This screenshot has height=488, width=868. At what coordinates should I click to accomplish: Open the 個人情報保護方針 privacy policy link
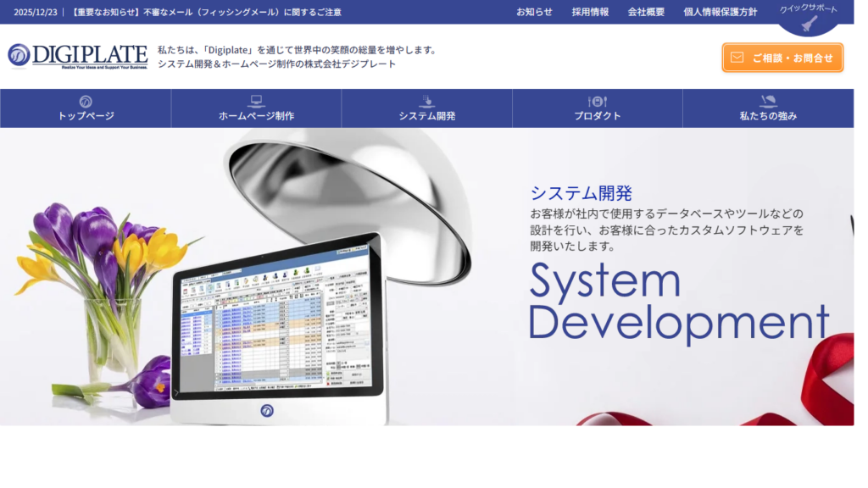(720, 12)
